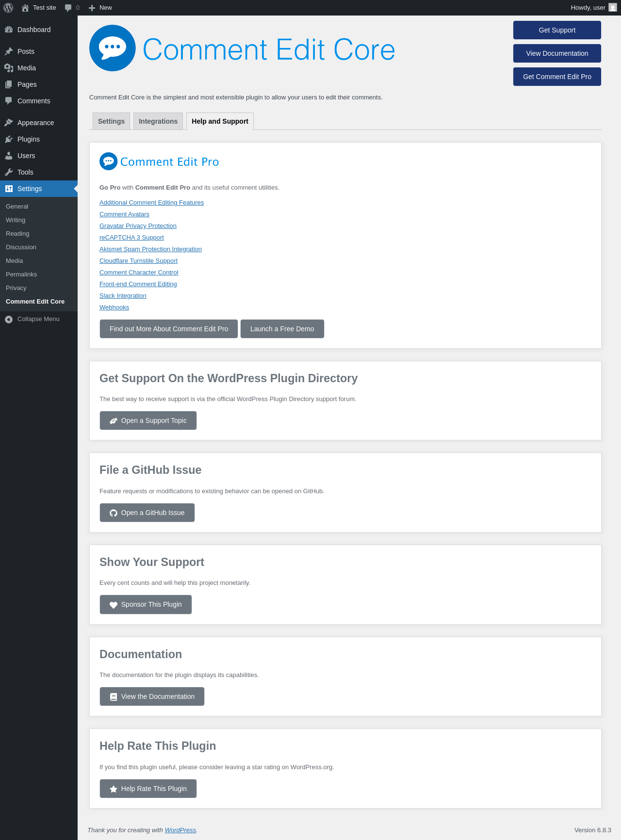Open the Discussion settings submenu item
Viewport: 621px width, 840px height.
(x=39, y=247)
